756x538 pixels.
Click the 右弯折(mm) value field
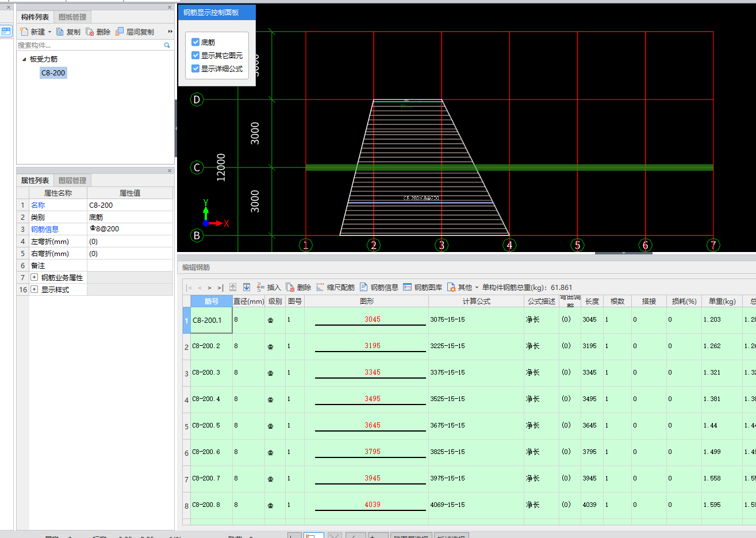130,254
